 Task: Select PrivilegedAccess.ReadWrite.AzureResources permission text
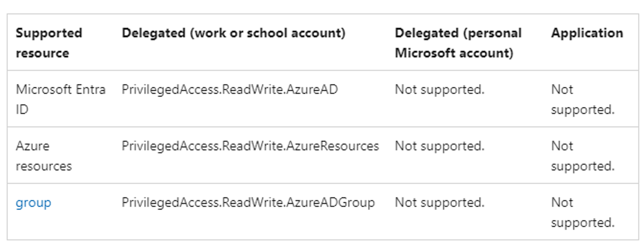(250, 146)
